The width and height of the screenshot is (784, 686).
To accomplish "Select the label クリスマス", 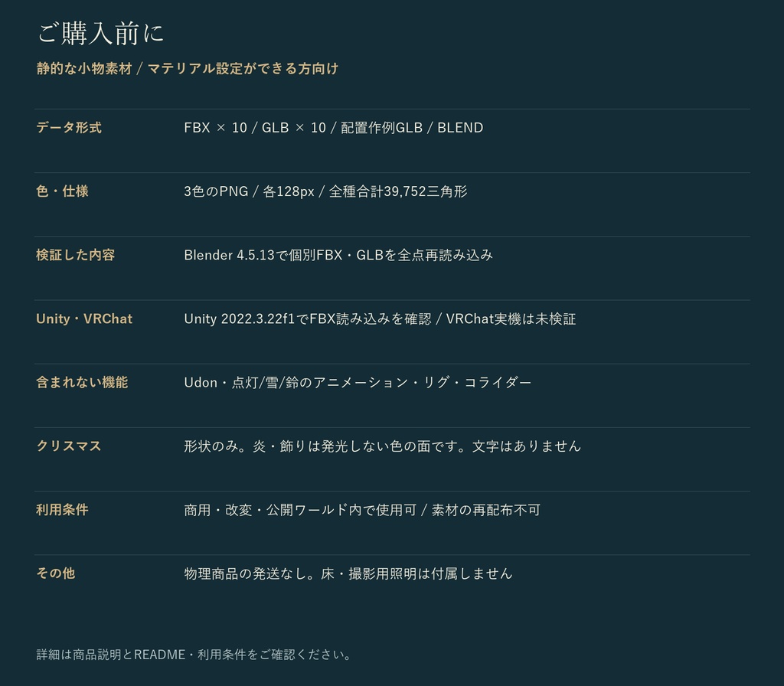I will click(x=69, y=446).
